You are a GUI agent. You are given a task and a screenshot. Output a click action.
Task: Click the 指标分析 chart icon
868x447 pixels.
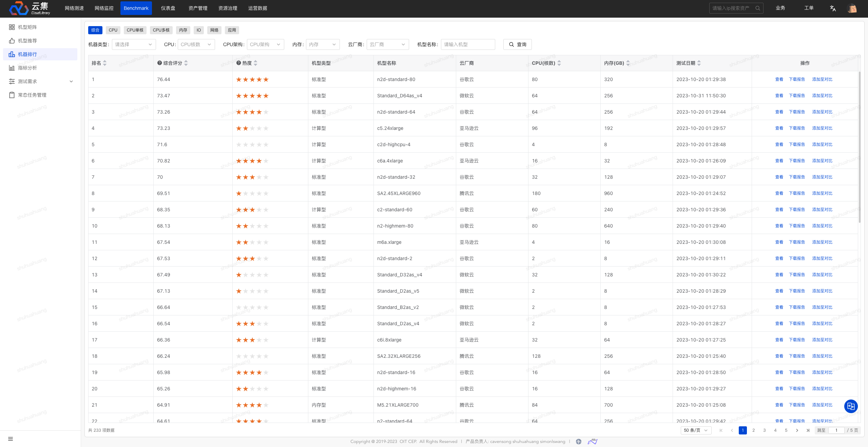12,68
